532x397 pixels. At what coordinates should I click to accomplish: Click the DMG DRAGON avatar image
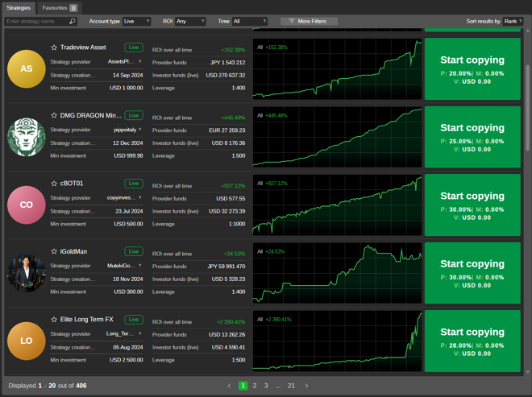[x=27, y=137]
